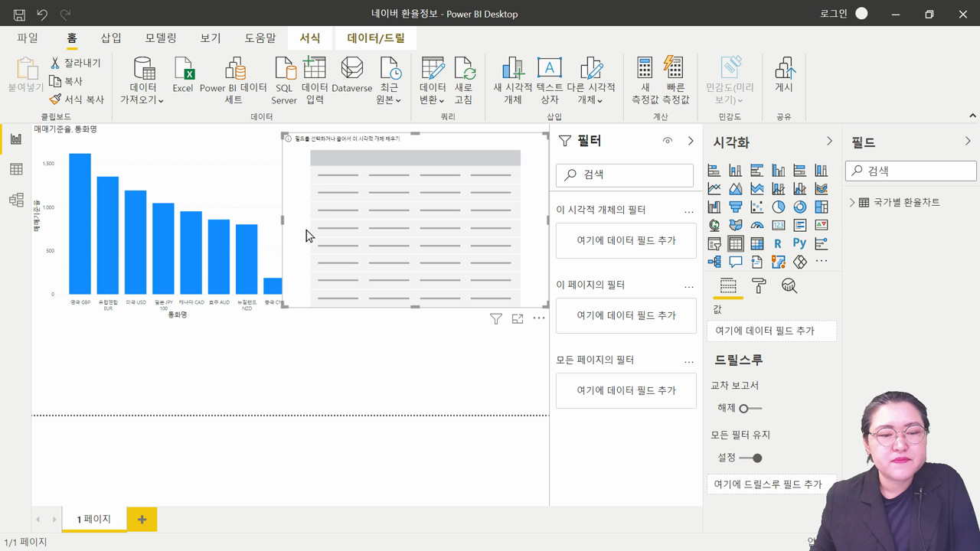This screenshot has height=551, width=980.
Task: Select the gauge visual
Action: click(757, 225)
